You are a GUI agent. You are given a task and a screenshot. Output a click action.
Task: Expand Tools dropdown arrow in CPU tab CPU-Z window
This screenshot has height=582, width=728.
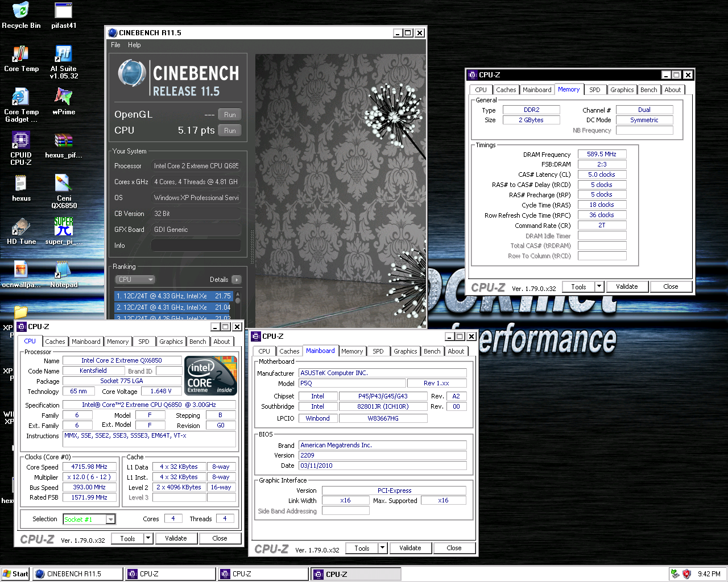(x=148, y=538)
